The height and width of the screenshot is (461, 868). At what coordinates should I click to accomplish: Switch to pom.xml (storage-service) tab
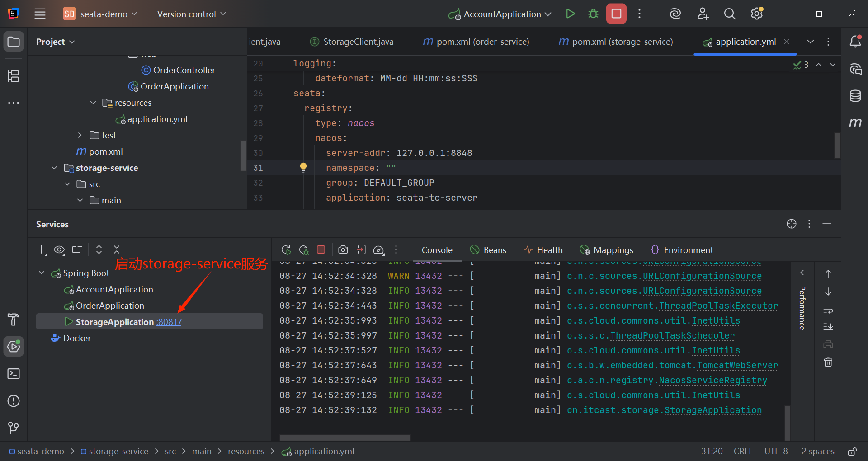point(616,42)
